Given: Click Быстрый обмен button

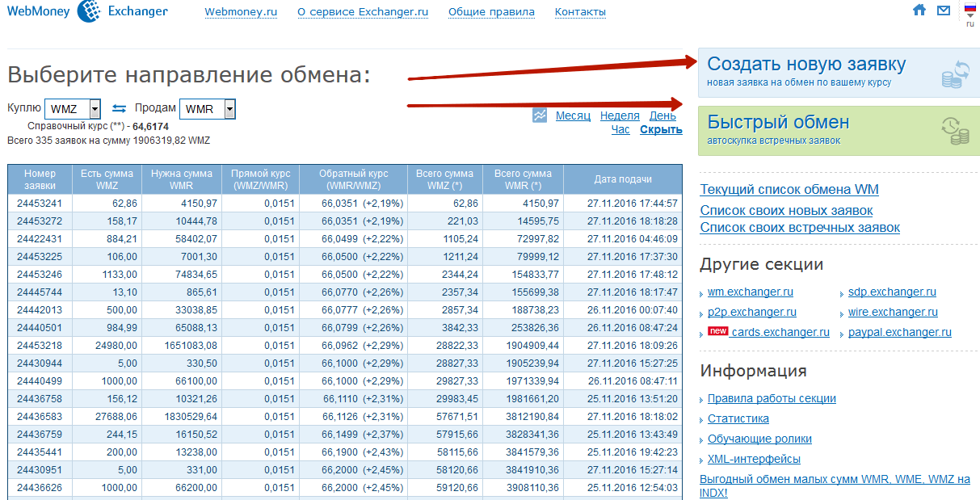Looking at the screenshot, I should [x=839, y=130].
